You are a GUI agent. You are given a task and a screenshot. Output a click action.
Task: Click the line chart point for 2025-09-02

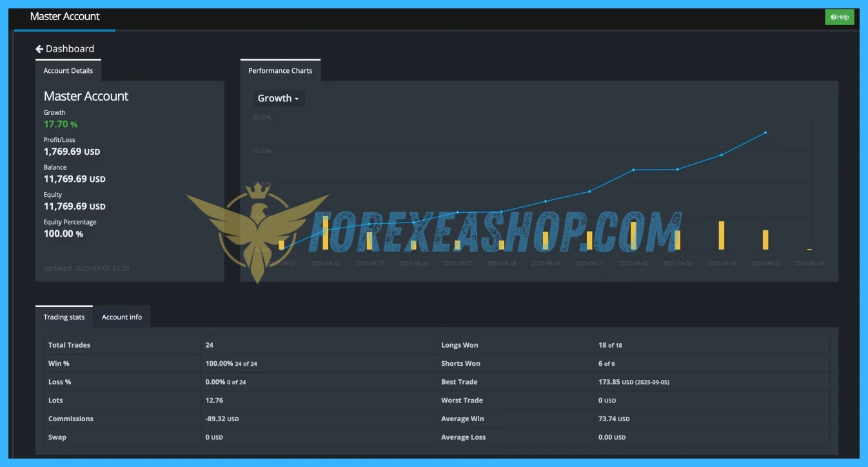(633, 170)
